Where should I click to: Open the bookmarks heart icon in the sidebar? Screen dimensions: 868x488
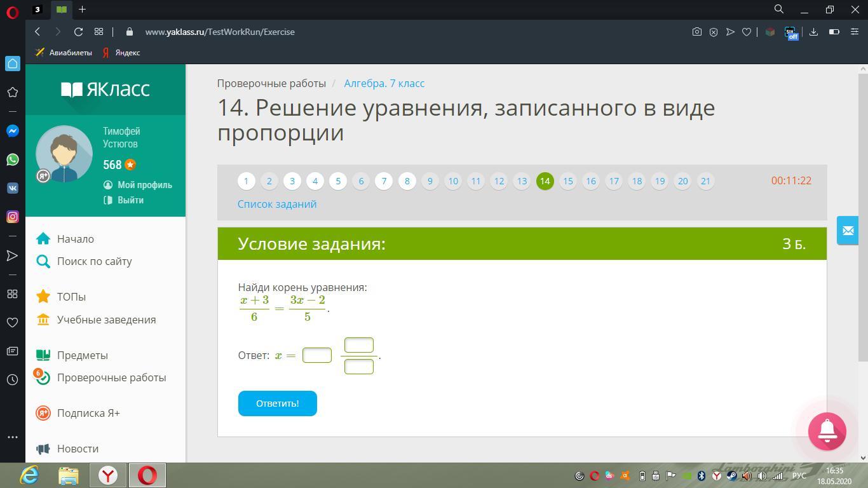(x=12, y=322)
